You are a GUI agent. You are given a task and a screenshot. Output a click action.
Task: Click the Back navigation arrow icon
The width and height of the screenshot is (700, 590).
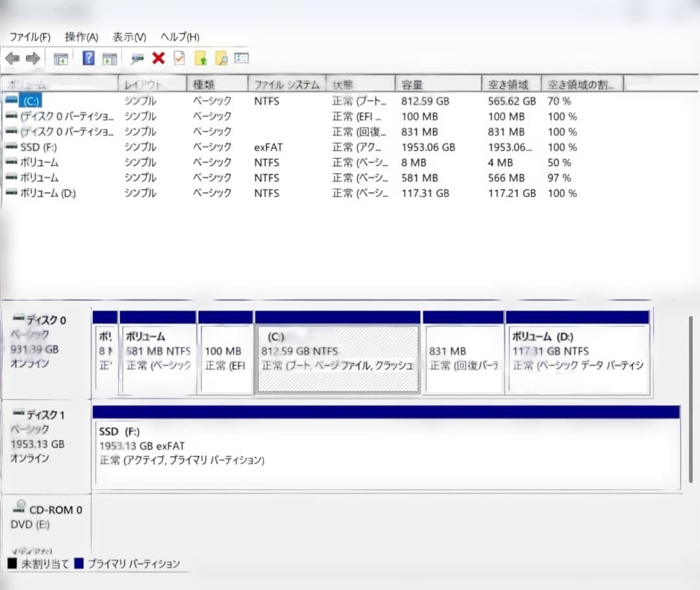pos(13,58)
